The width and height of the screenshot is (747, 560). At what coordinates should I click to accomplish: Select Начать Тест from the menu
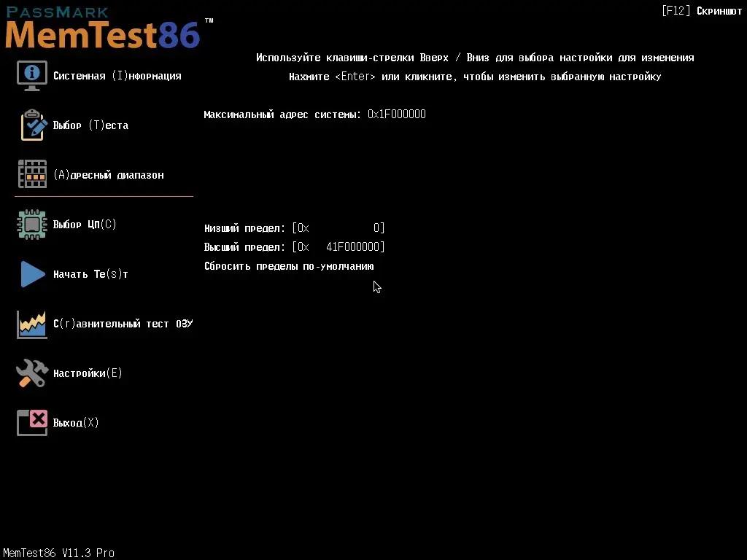[x=90, y=273]
